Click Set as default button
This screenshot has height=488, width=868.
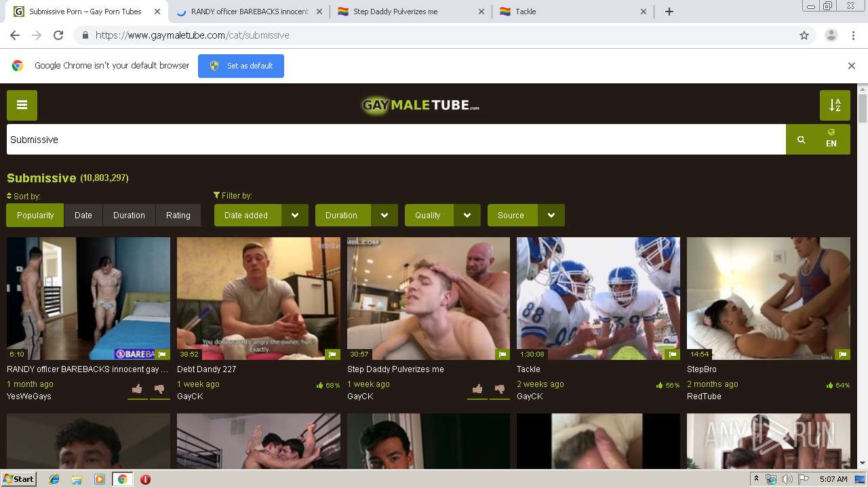tap(241, 66)
